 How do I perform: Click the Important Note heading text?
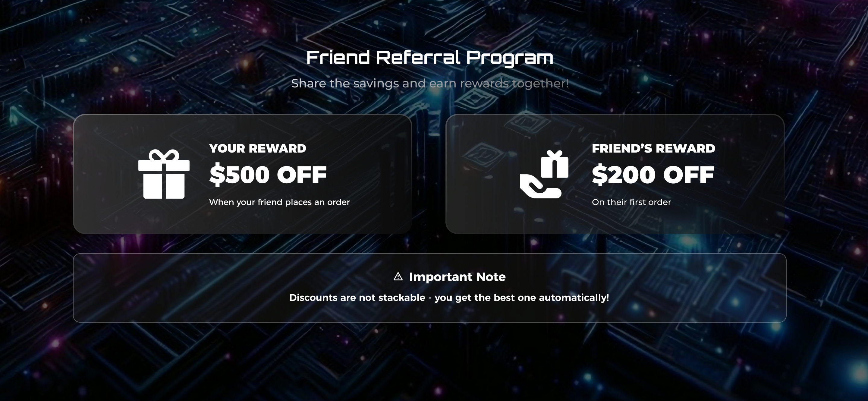point(457,277)
